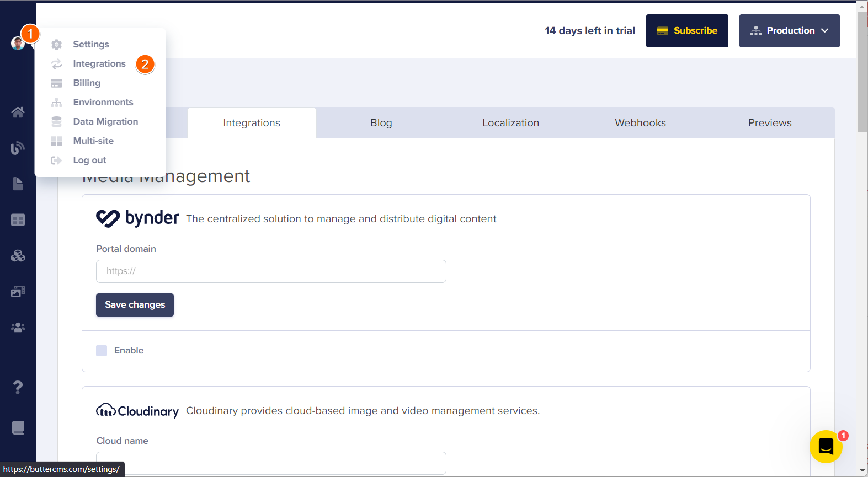Click the page vertical scrollbar
This screenshot has height=477, width=868.
862,72
